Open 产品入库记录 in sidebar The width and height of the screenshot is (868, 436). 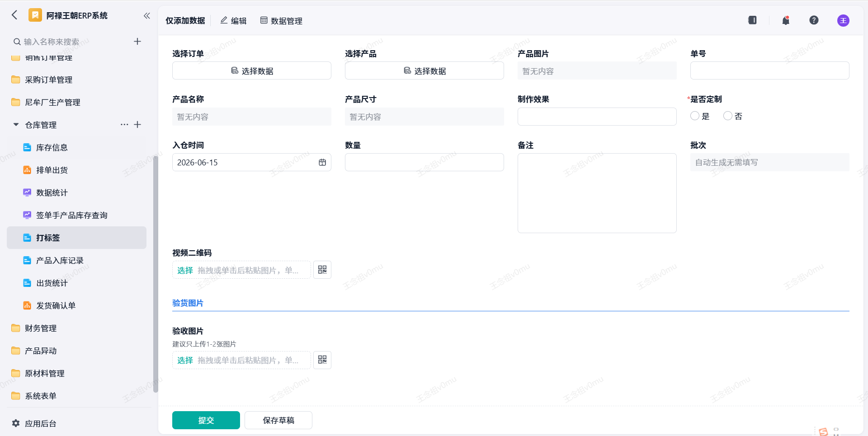click(x=76, y=260)
